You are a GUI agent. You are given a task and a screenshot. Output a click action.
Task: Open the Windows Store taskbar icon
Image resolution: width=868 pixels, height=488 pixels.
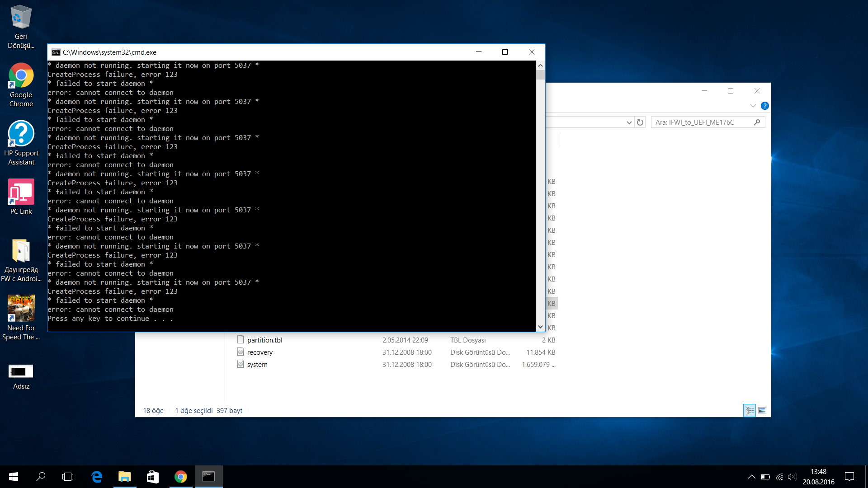coord(152,477)
